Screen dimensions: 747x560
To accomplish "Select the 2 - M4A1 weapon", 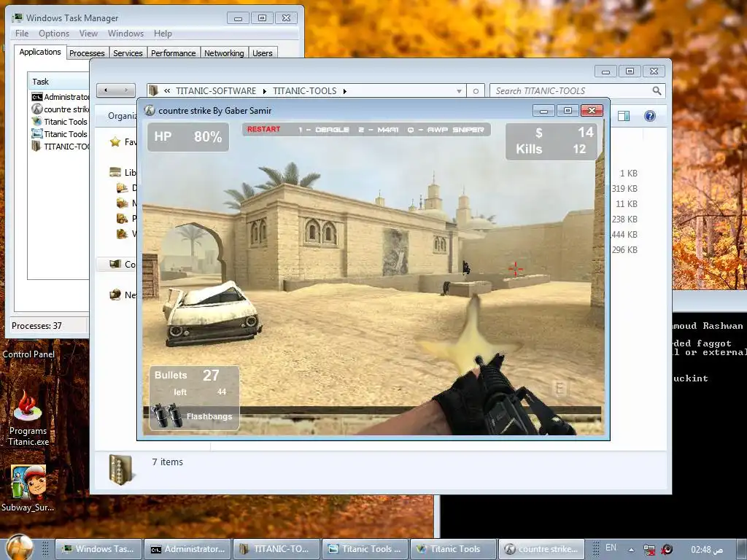I will [x=379, y=130].
